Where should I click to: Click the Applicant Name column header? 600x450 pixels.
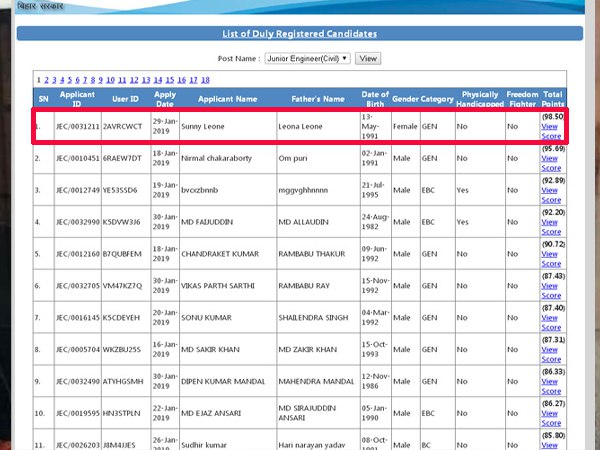(227, 99)
